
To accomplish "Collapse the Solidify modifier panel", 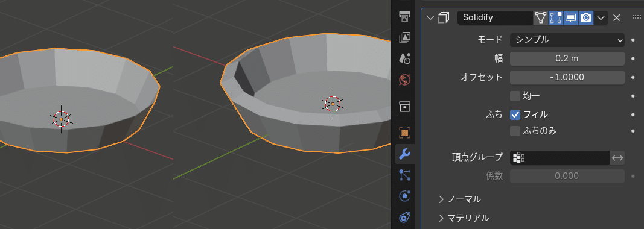I will pyautogui.click(x=430, y=17).
